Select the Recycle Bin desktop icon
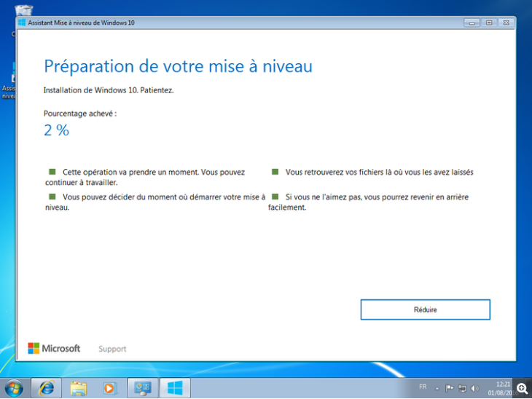Screen dimensions: 532x399 tap(24, 10)
